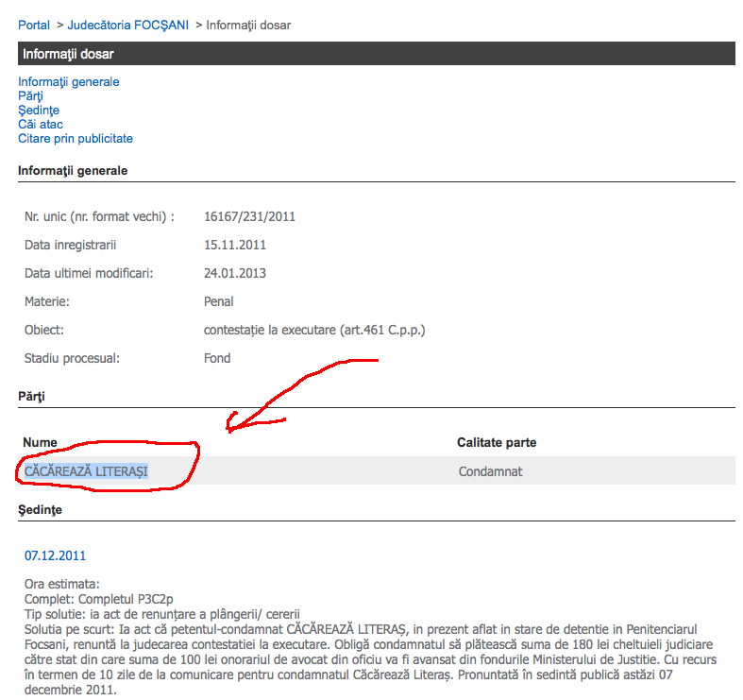Click the Materie value Penal
743x700 pixels.
point(218,301)
